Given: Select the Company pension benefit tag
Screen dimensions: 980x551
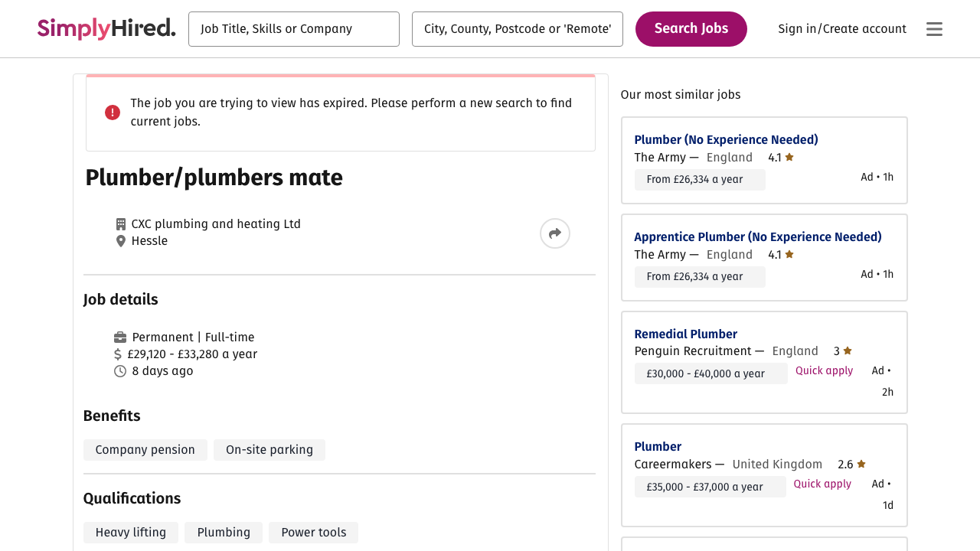Looking at the screenshot, I should click(x=145, y=450).
